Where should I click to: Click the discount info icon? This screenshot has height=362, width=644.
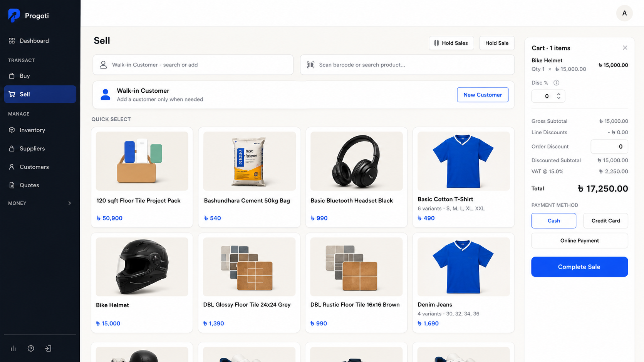tap(556, 83)
